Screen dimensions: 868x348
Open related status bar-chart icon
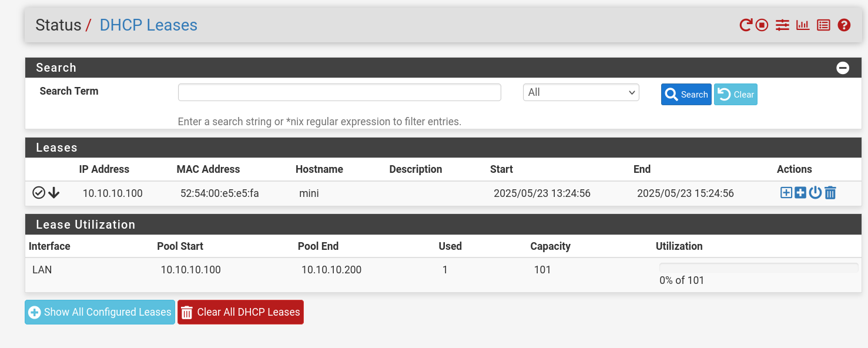click(x=803, y=25)
